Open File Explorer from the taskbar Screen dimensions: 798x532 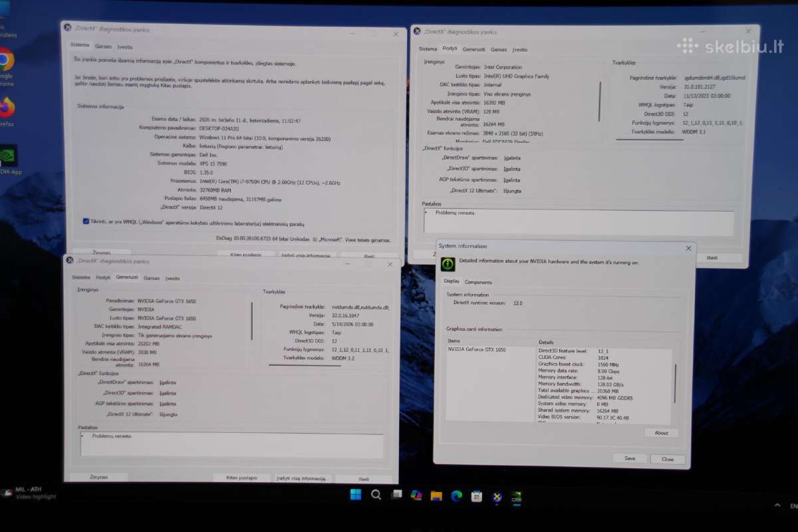point(436,495)
